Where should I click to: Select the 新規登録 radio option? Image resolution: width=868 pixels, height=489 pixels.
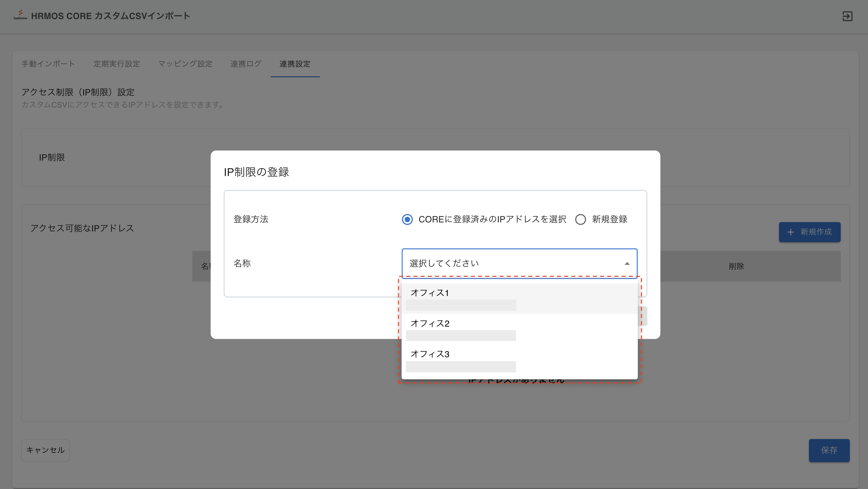click(x=580, y=219)
